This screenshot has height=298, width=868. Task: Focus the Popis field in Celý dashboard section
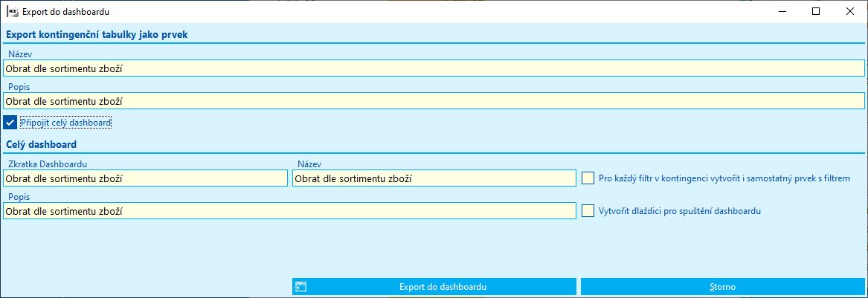pos(289,211)
